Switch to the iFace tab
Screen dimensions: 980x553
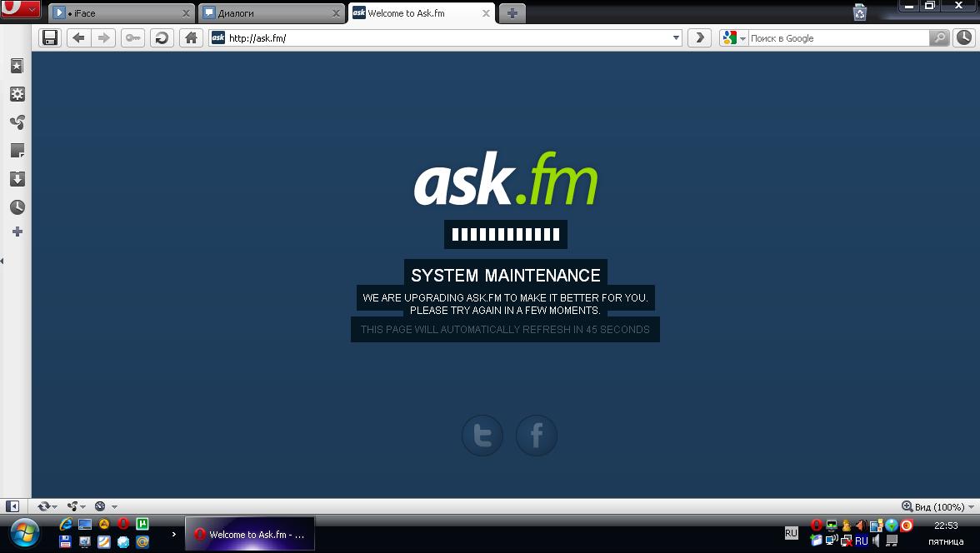click(x=121, y=13)
